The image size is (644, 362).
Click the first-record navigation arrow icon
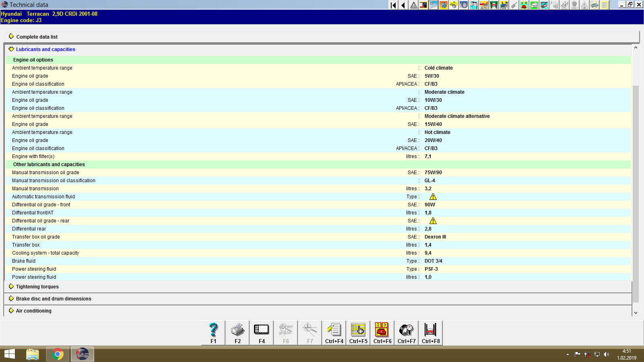[x=392, y=5]
